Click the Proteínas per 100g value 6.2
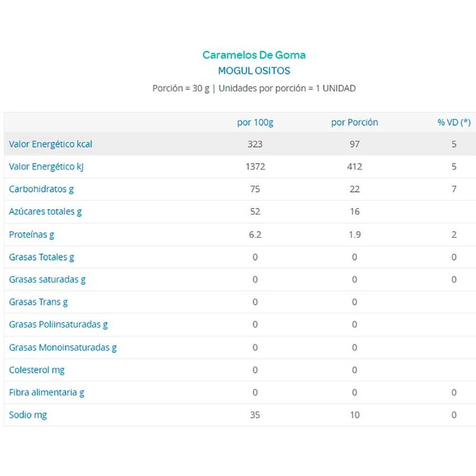 pyautogui.click(x=255, y=234)
